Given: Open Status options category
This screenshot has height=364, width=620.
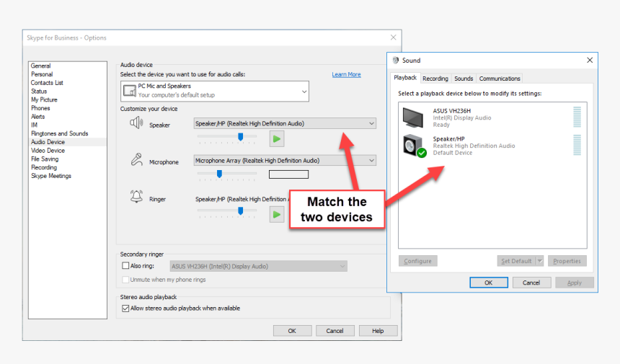Looking at the screenshot, I should [x=39, y=92].
